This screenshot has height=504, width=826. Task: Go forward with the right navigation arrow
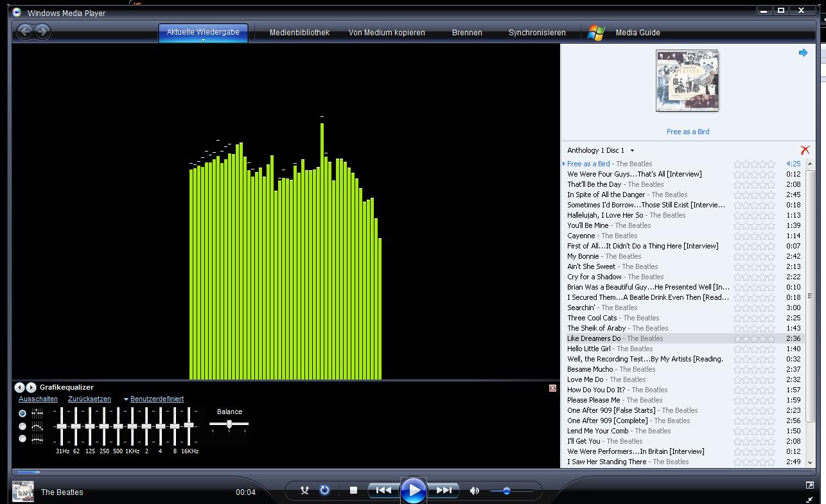pos(42,31)
